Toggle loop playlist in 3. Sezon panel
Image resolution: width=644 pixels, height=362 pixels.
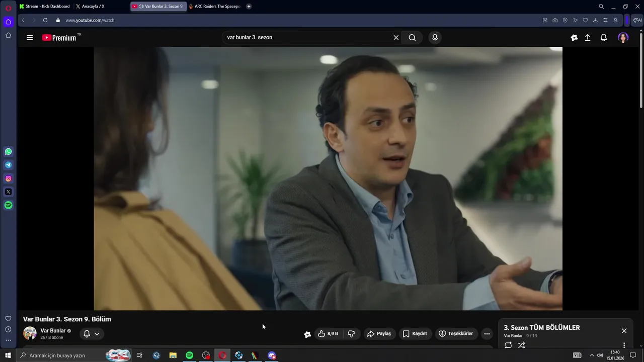click(x=508, y=345)
